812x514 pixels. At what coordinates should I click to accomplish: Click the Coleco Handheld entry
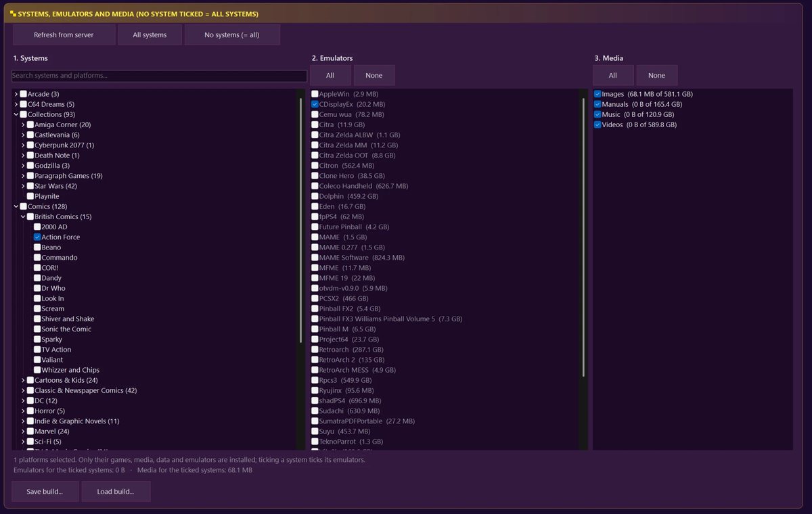(360, 186)
